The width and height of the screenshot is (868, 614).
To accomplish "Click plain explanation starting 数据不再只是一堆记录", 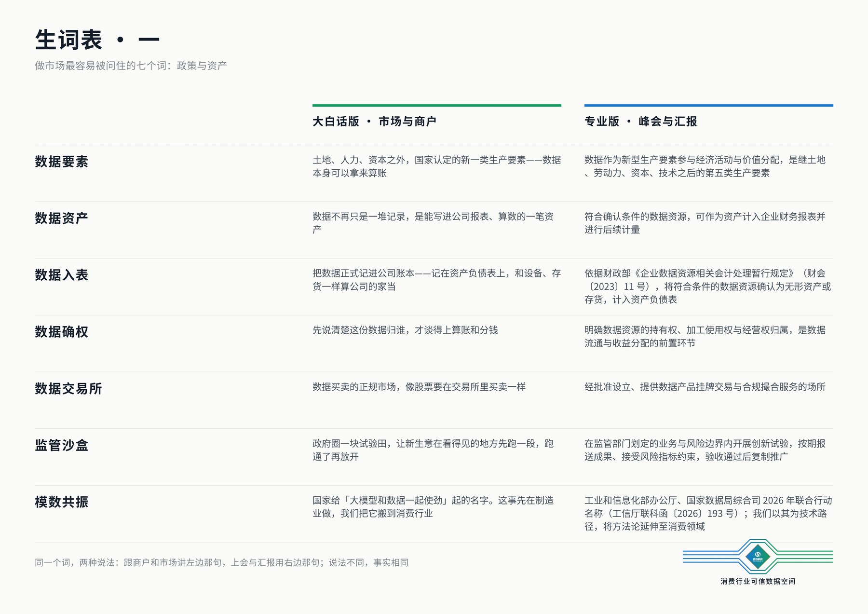I will point(433,223).
